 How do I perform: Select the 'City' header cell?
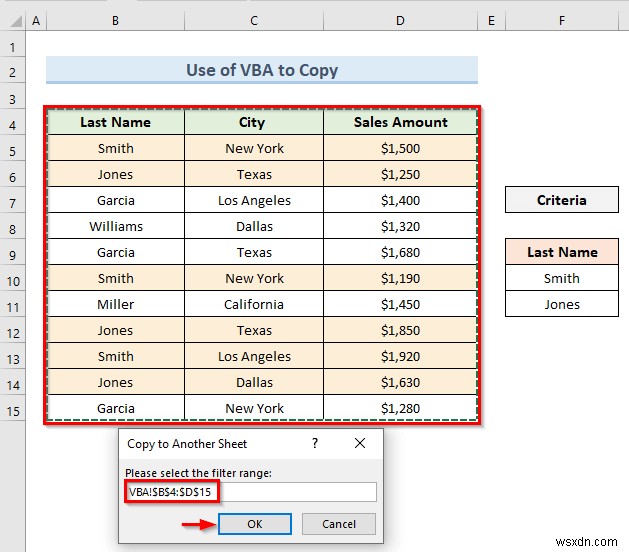click(254, 122)
